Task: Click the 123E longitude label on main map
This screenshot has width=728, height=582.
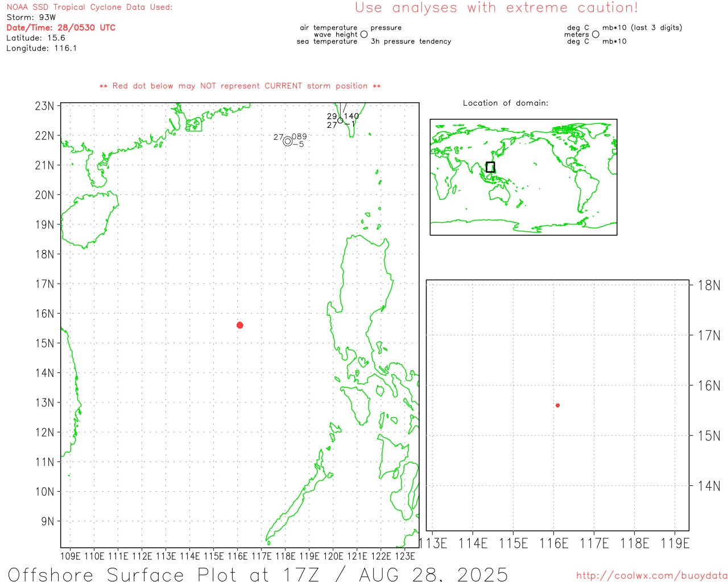Action: pyautogui.click(x=405, y=556)
